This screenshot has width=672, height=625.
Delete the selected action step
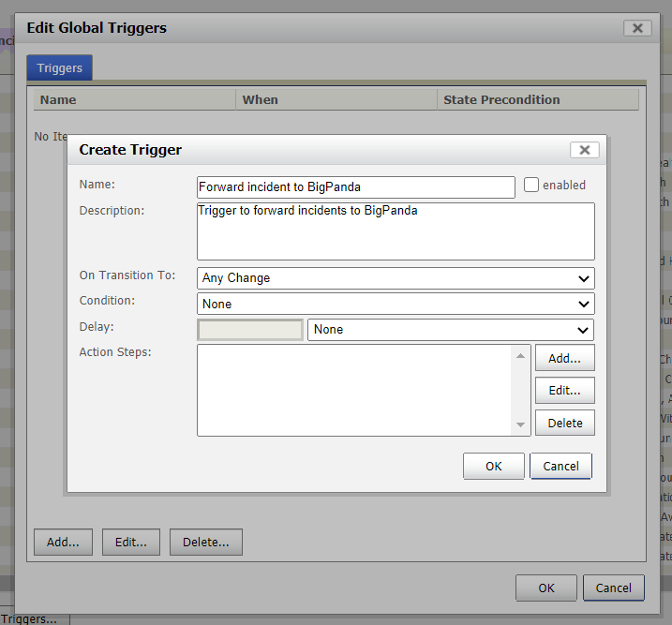565,423
